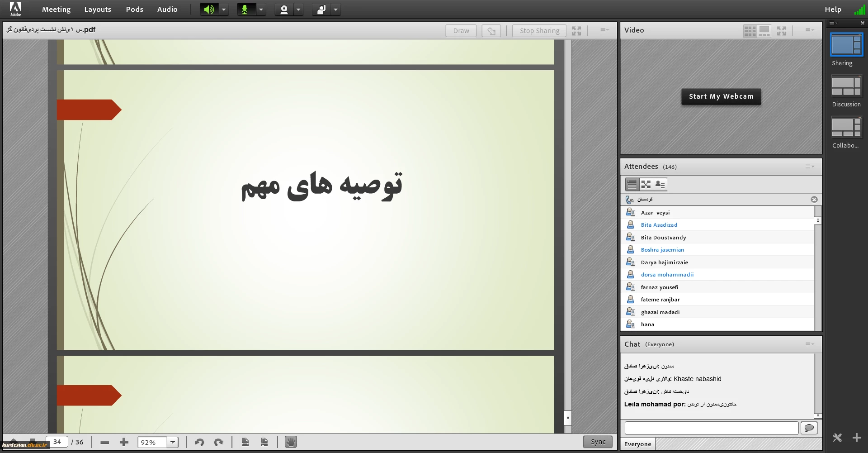868x453 pixels.
Task: Rotate the document counterclockwise
Action: (199, 442)
